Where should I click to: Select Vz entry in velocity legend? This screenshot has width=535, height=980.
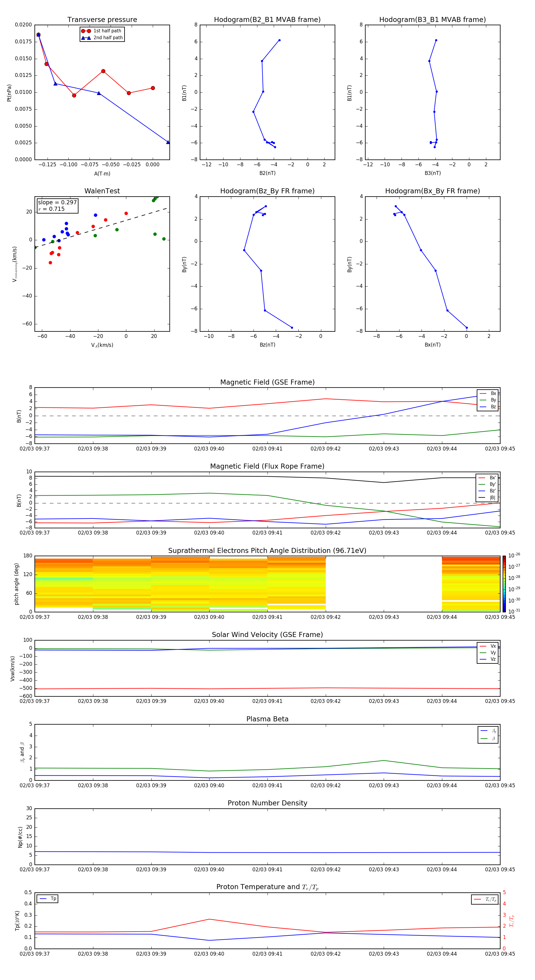tap(488, 659)
